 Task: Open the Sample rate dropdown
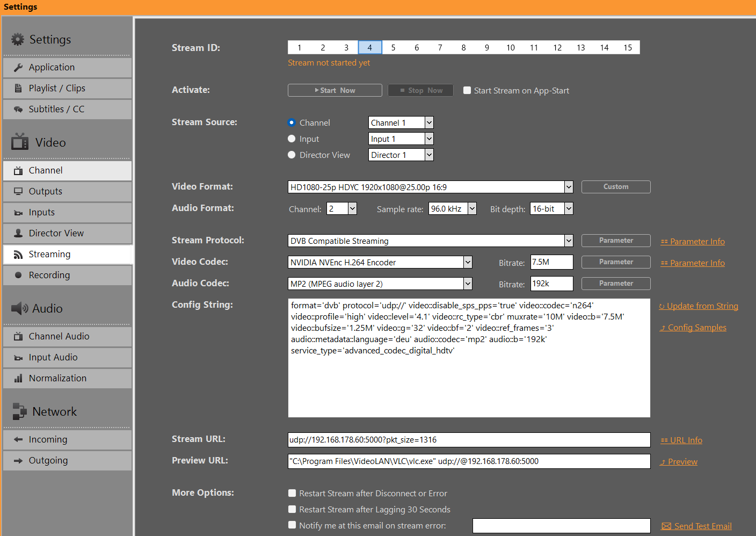click(x=472, y=208)
